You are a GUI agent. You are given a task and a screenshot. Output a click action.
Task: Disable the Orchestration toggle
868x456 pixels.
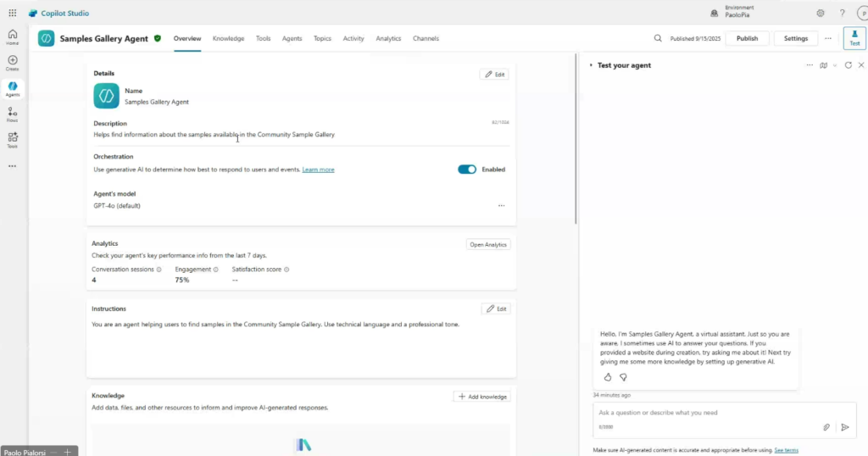[467, 170]
